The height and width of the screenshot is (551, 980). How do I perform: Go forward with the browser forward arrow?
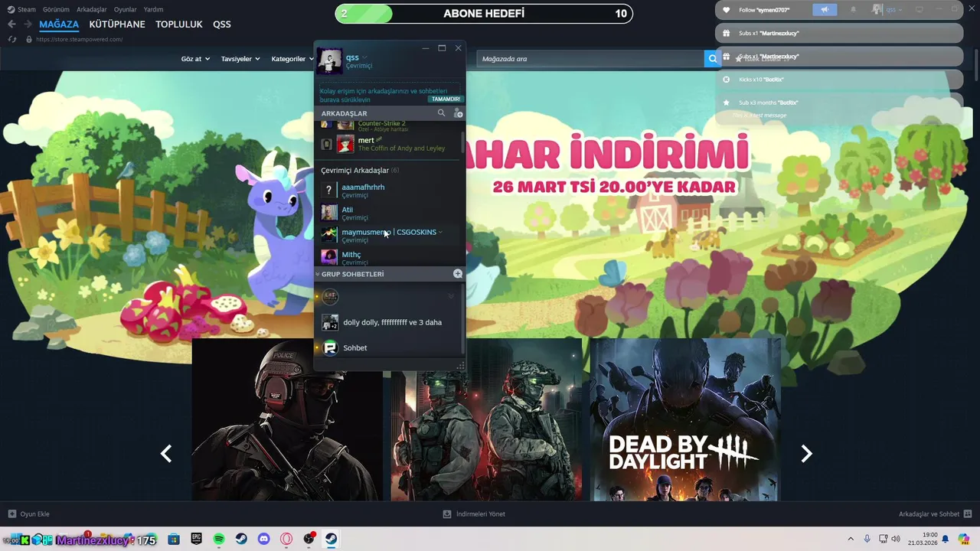28,24
